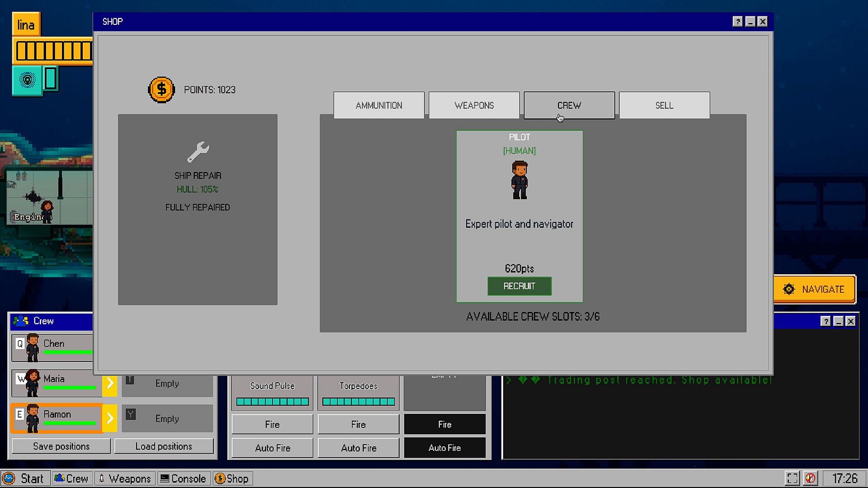The height and width of the screenshot is (488, 868).
Task: Open the Sell tab
Action: pos(664,105)
